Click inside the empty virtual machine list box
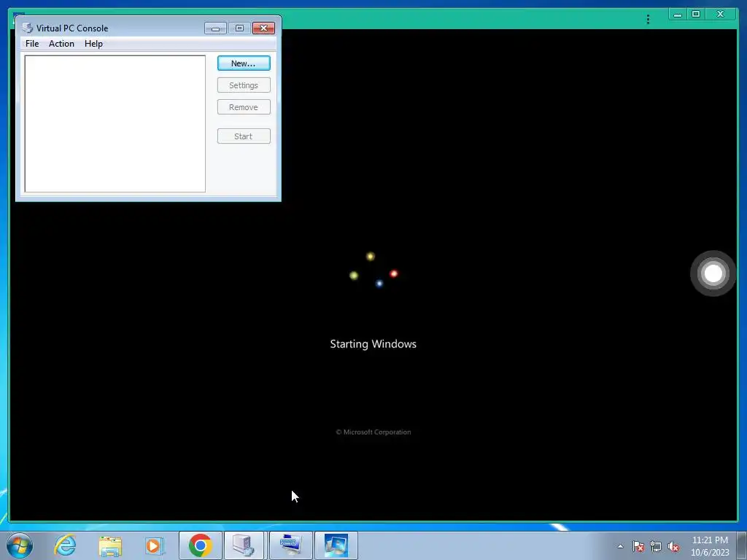The height and width of the screenshot is (560, 747). click(x=115, y=124)
